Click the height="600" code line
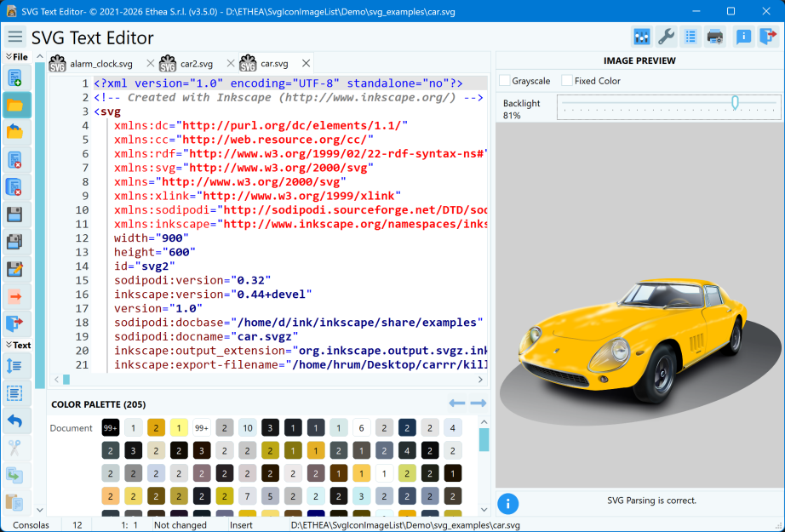Image resolution: width=785 pixels, height=532 pixels. [x=155, y=252]
